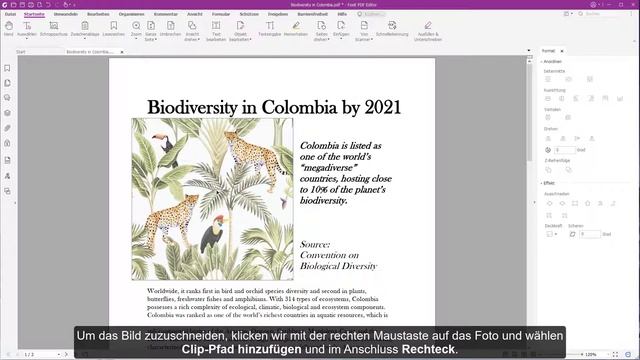
Task: Toggle fullscreen icon in status bar
Action: click(x=615, y=354)
